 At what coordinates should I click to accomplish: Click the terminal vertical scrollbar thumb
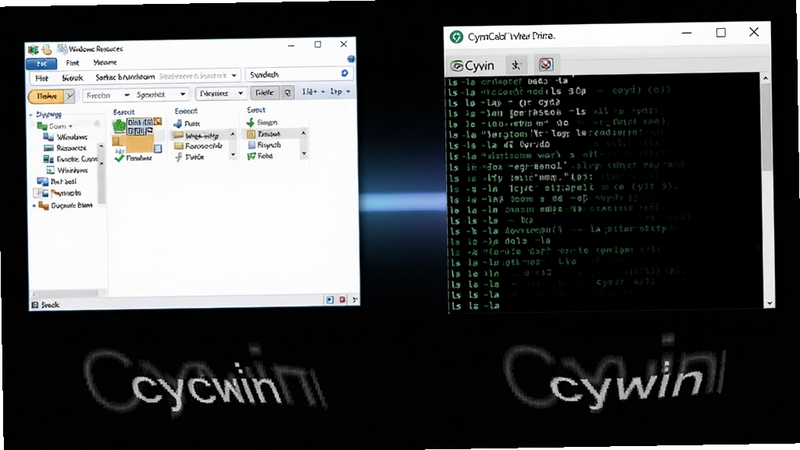(x=767, y=127)
